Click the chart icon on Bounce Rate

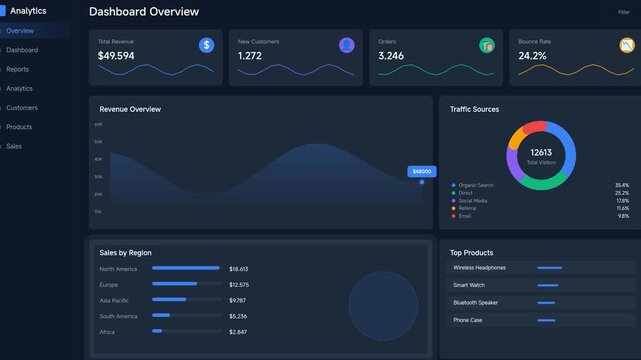pos(627,45)
